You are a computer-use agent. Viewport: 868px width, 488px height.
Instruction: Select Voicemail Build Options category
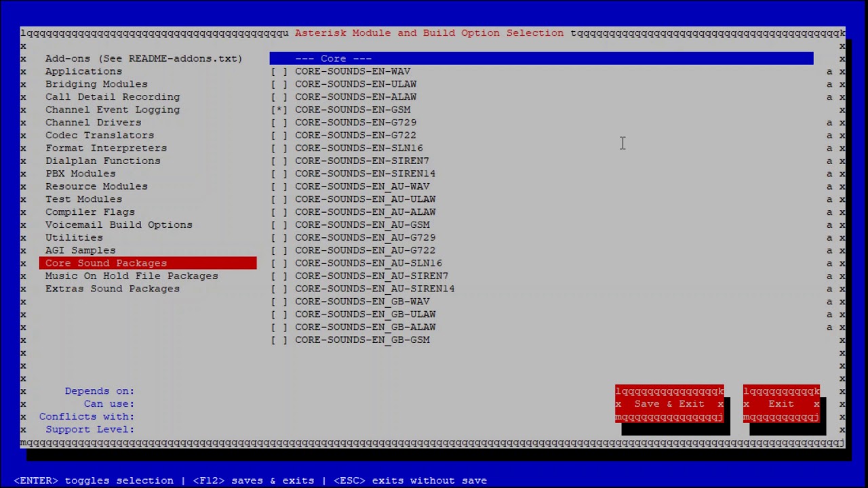coord(119,225)
